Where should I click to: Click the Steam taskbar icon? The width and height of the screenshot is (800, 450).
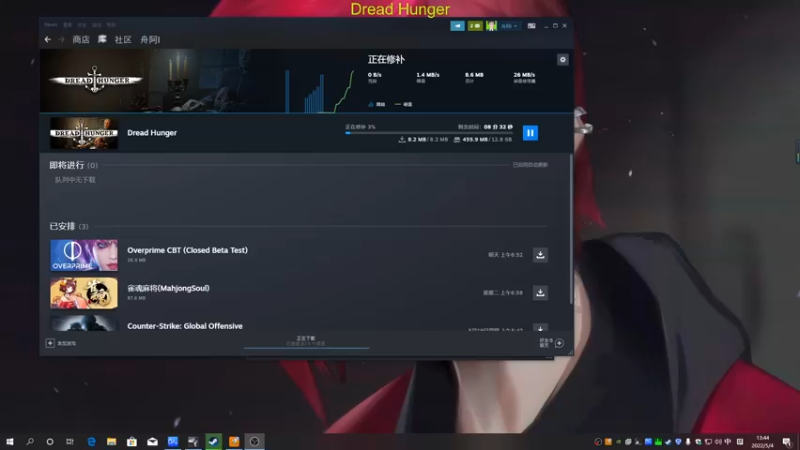click(x=213, y=441)
